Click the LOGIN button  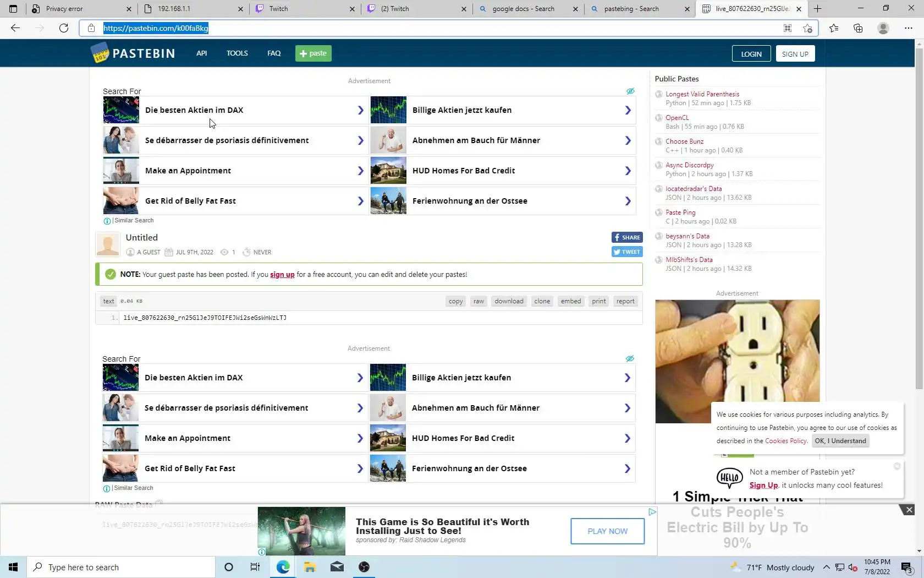coord(751,54)
